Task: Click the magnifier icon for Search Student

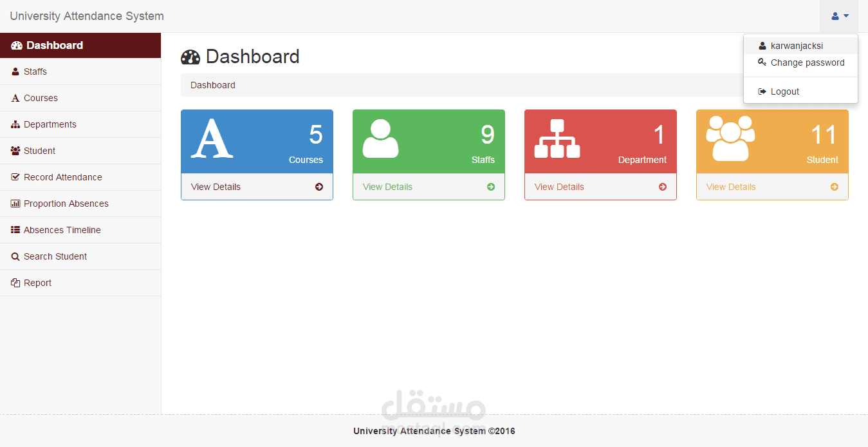Action: click(x=15, y=256)
